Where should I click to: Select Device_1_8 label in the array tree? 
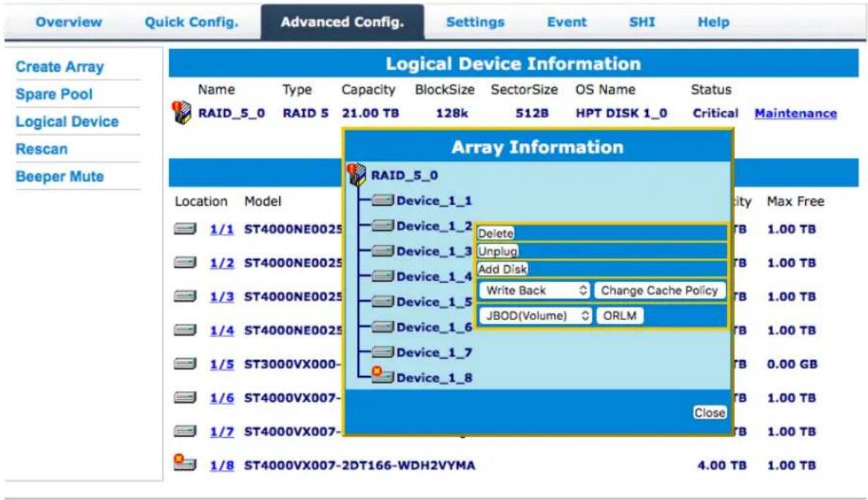(x=434, y=378)
